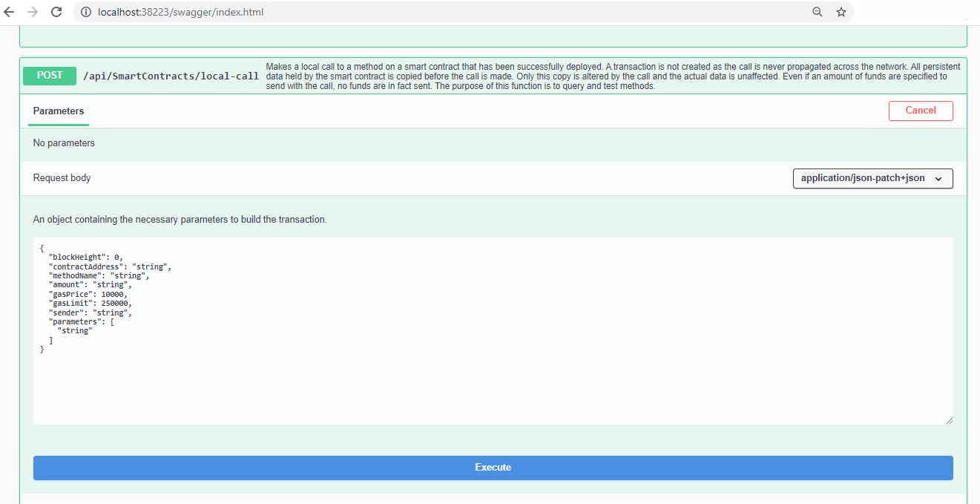
Task: Place cursor on the "contractAddress" line
Action: tap(111, 266)
